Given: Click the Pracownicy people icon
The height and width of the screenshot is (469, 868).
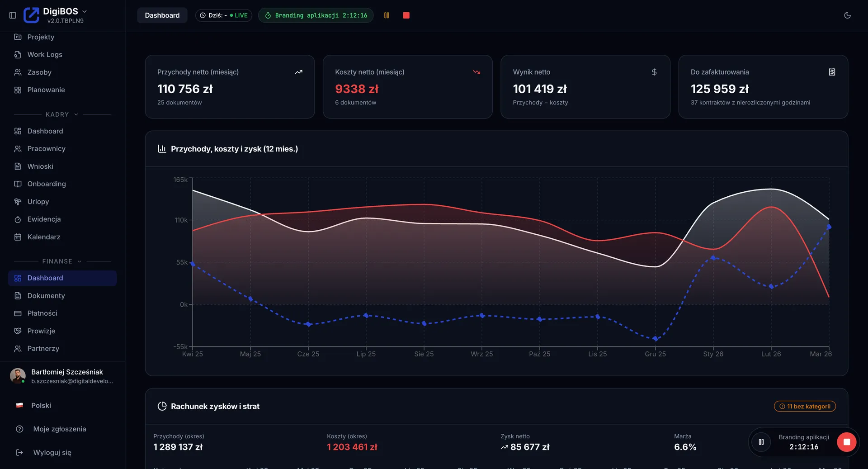Looking at the screenshot, I should pos(18,149).
